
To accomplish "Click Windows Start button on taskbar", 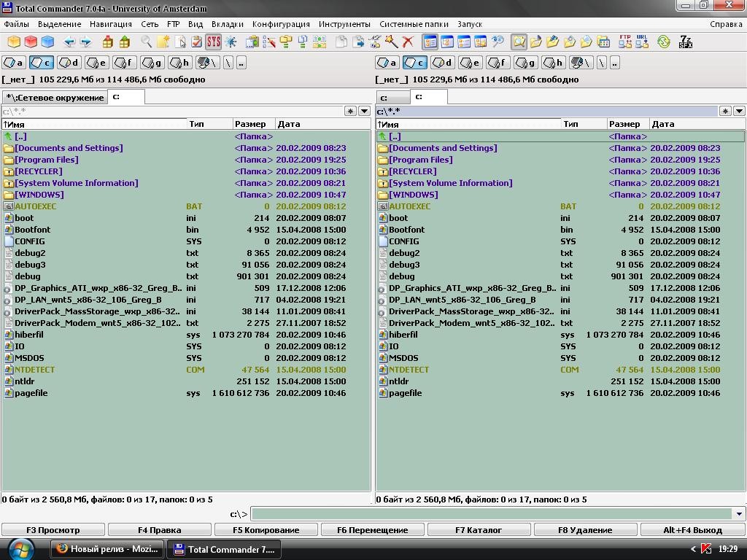I will [20, 550].
